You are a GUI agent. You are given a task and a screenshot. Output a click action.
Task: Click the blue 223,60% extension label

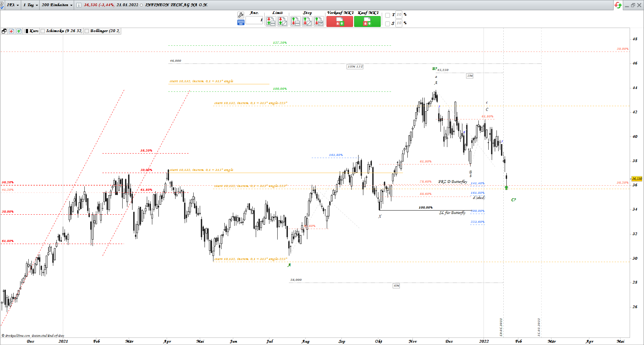[x=478, y=222]
